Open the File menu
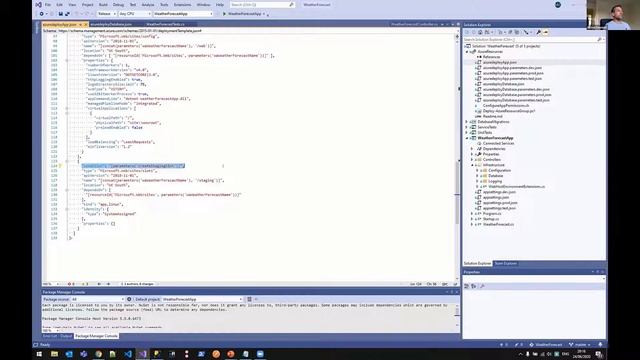The height and width of the screenshot is (360, 640). pos(48,4)
